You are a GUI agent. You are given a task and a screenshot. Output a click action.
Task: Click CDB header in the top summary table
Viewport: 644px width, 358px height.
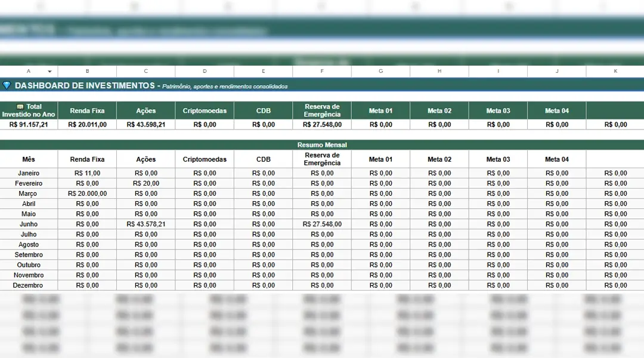(264, 110)
